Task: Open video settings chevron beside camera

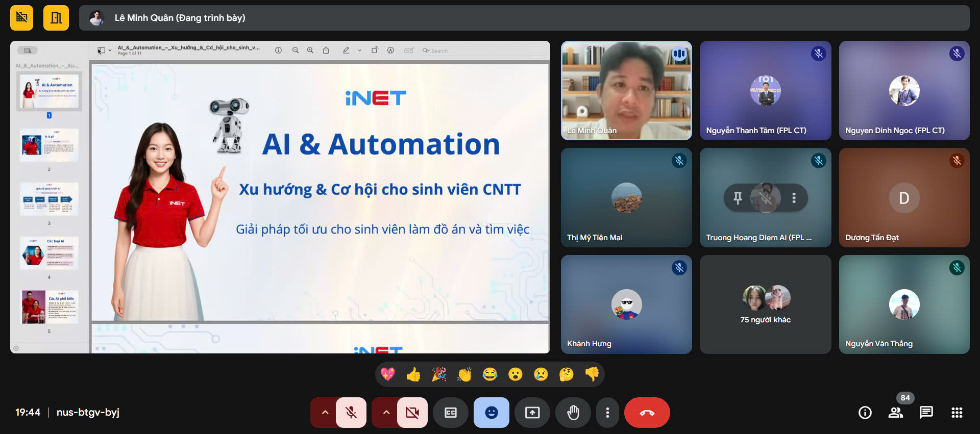Action: coord(386,413)
